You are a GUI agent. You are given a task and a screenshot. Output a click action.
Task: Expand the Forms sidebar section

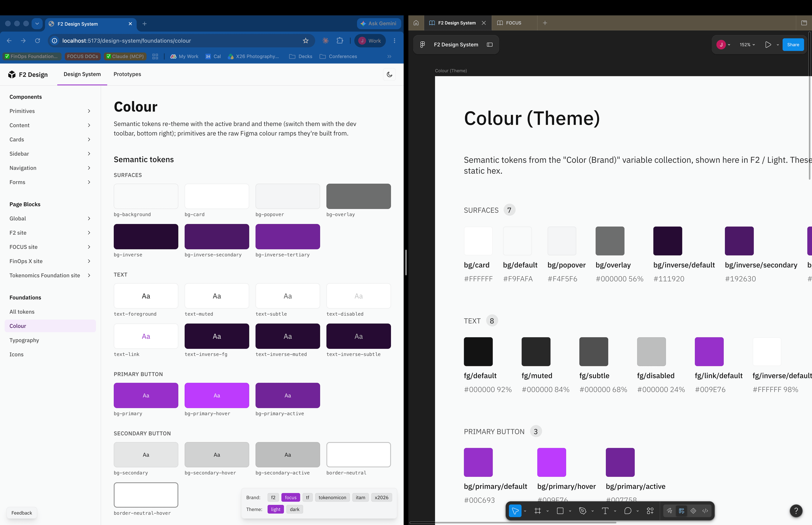pyautogui.click(x=50, y=182)
